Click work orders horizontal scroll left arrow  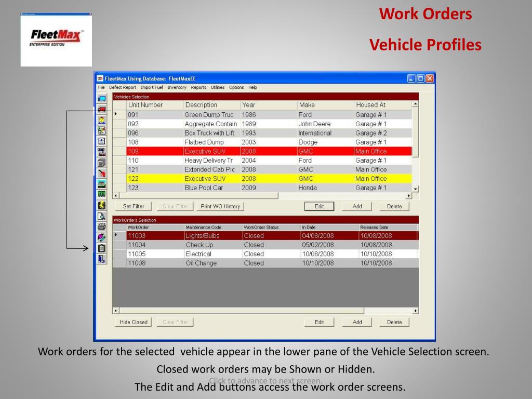116,311
